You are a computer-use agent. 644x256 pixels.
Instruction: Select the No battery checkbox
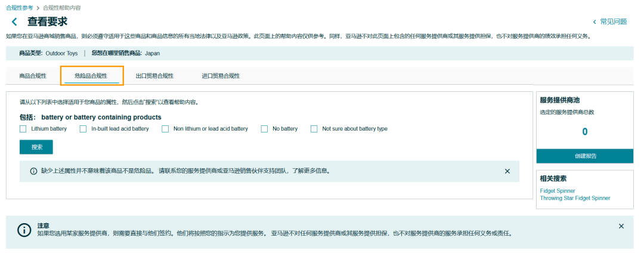click(264, 129)
